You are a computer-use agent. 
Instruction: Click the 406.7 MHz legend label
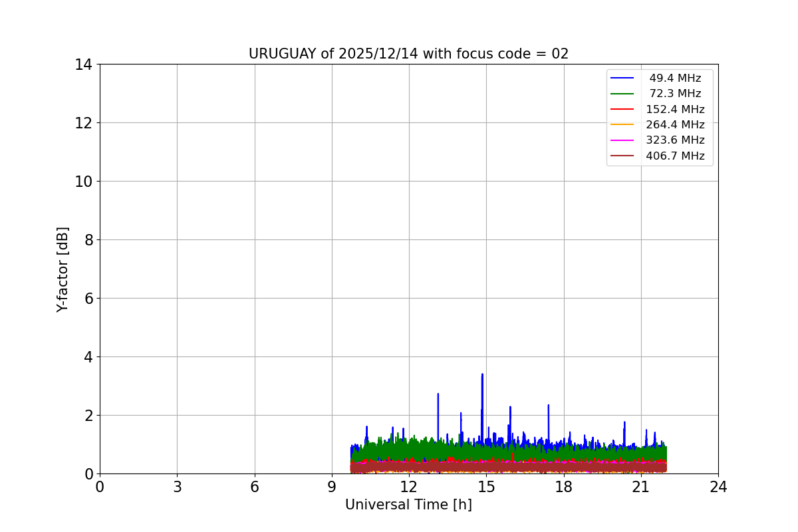[x=675, y=156]
